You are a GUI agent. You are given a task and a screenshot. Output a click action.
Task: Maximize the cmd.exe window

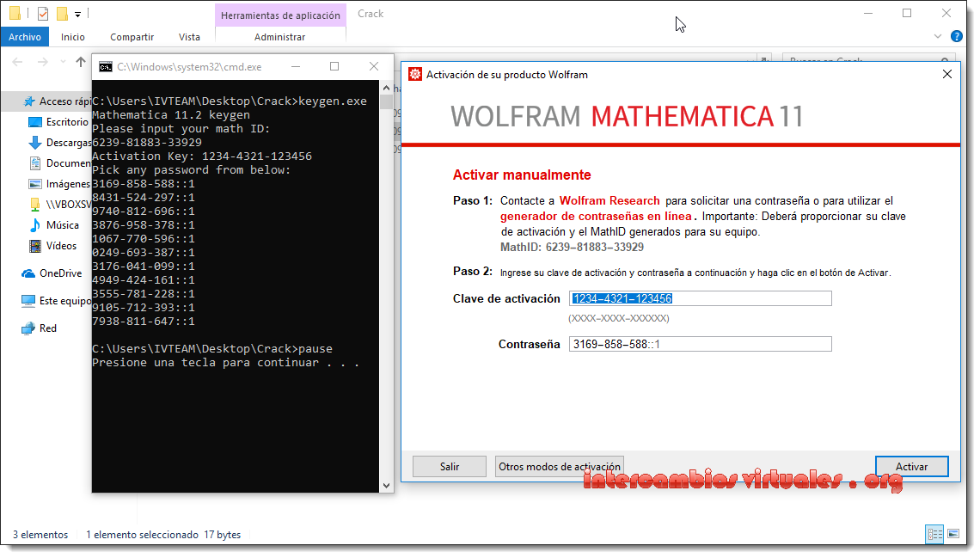pos(334,66)
